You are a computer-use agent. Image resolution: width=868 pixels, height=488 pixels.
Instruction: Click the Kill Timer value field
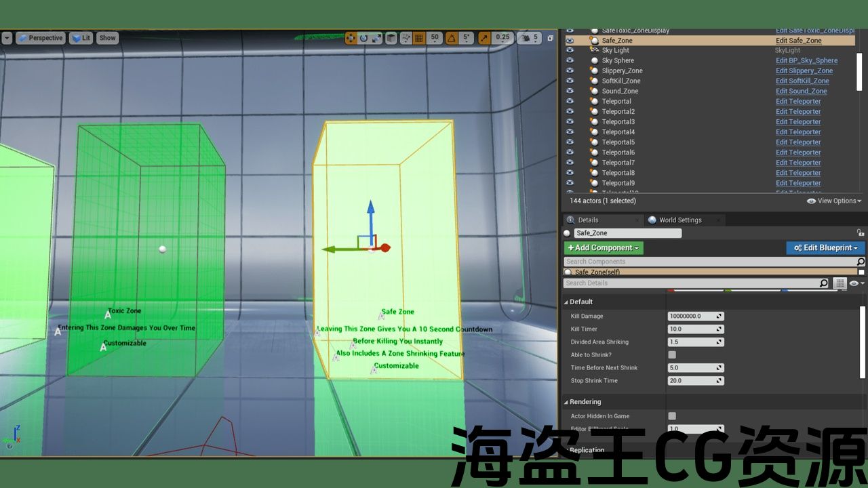coord(695,329)
